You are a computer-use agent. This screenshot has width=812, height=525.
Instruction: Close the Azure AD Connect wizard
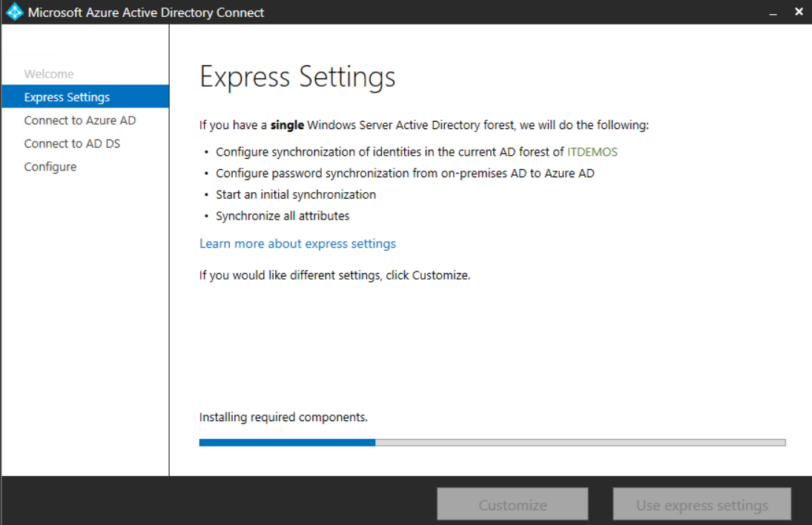click(x=798, y=11)
